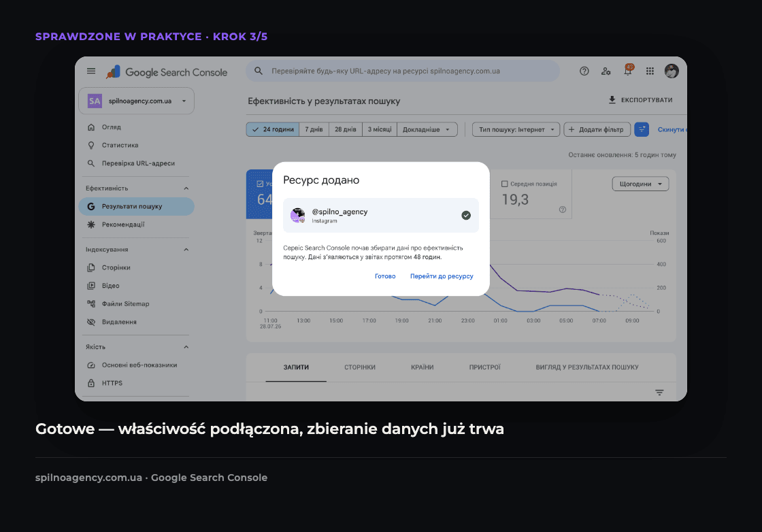Click help icon in Середня позиція card

(562, 210)
